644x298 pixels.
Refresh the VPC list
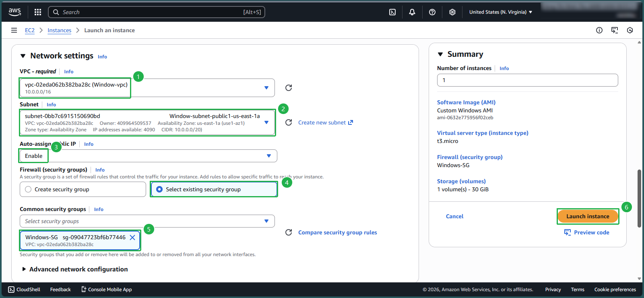click(x=289, y=88)
